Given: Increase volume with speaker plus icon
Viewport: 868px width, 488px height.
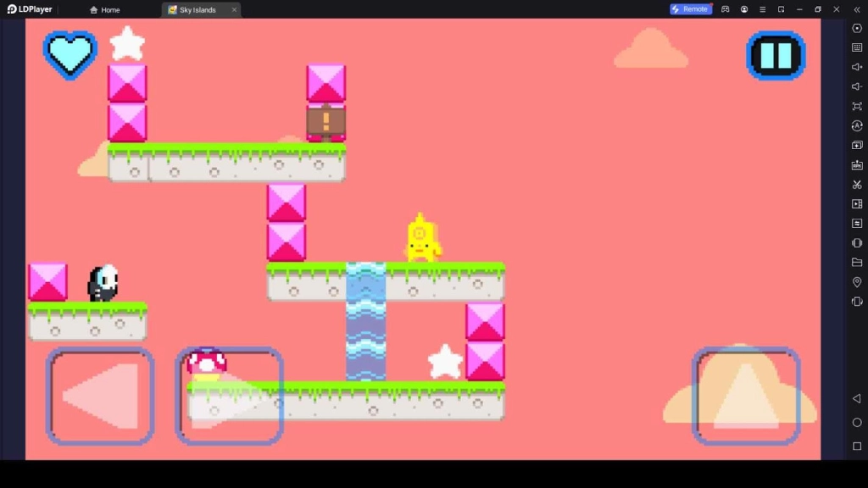Looking at the screenshot, I should click(857, 67).
